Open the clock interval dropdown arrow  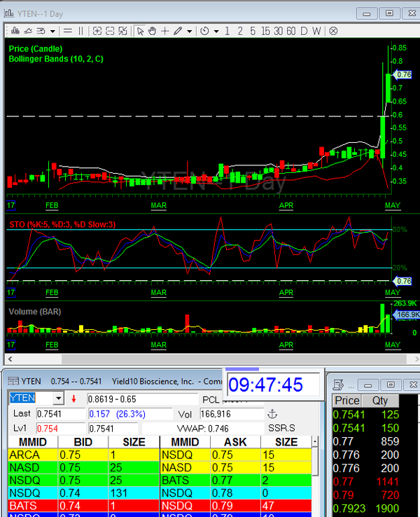tap(216, 31)
